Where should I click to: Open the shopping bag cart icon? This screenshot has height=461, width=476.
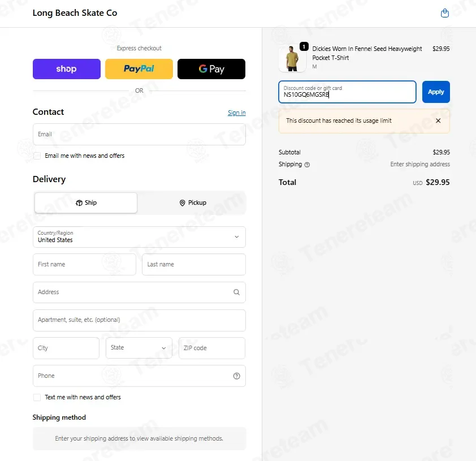tap(445, 13)
